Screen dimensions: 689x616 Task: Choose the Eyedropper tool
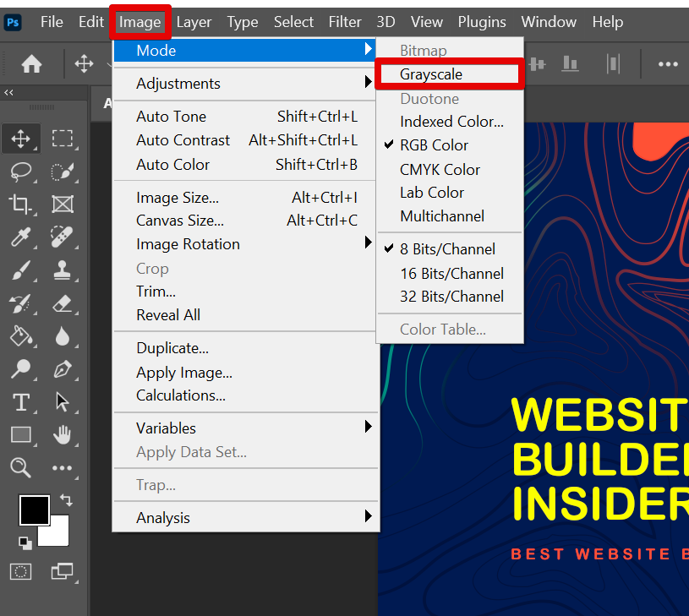[x=20, y=237]
